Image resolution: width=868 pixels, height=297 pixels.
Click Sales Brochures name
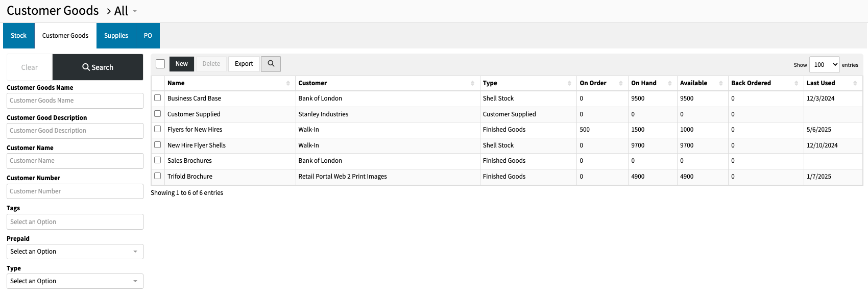tap(189, 161)
